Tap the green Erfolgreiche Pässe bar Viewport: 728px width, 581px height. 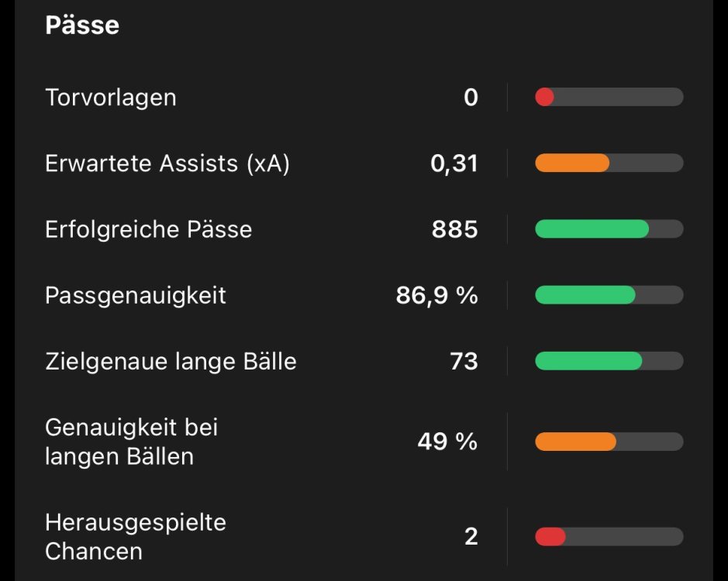[x=609, y=229]
